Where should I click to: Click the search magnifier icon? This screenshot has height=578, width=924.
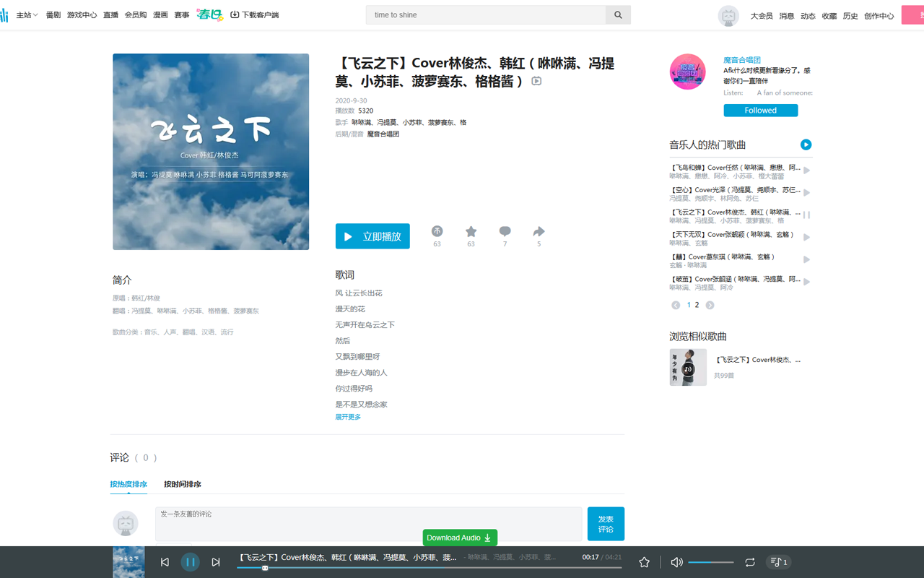pos(618,14)
